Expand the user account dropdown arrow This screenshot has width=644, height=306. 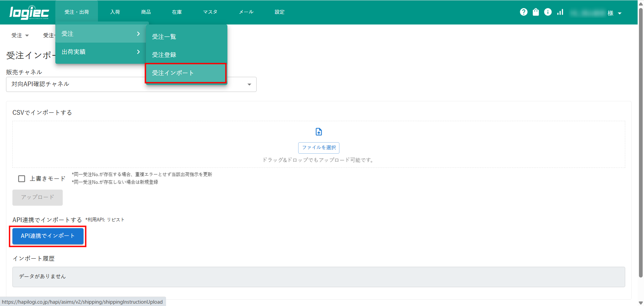tap(620, 13)
